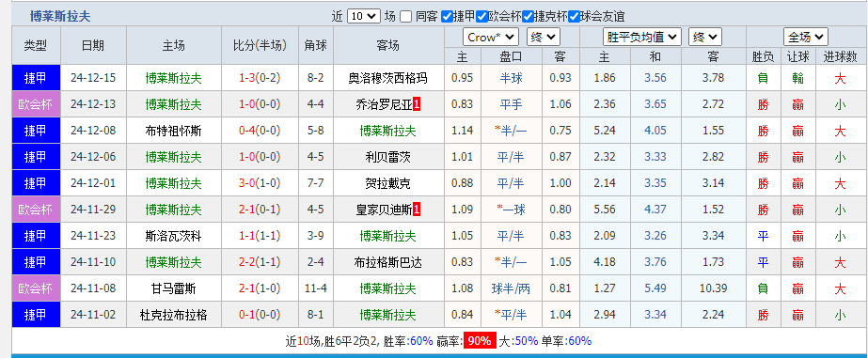Click opponent 贺拉戴克

pyautogui.click(x=388, y=184)
